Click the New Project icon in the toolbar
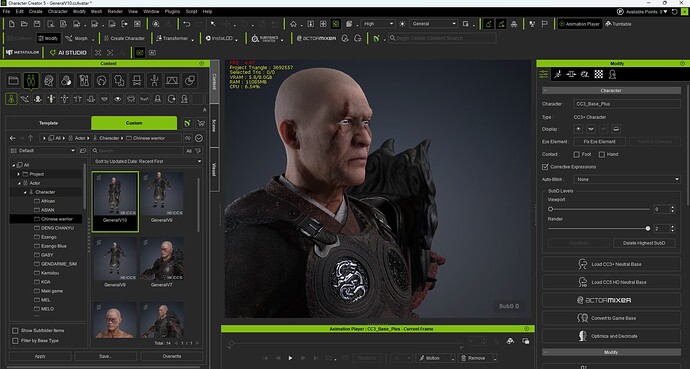Screen dimensions: 690x369 point(12,24)
